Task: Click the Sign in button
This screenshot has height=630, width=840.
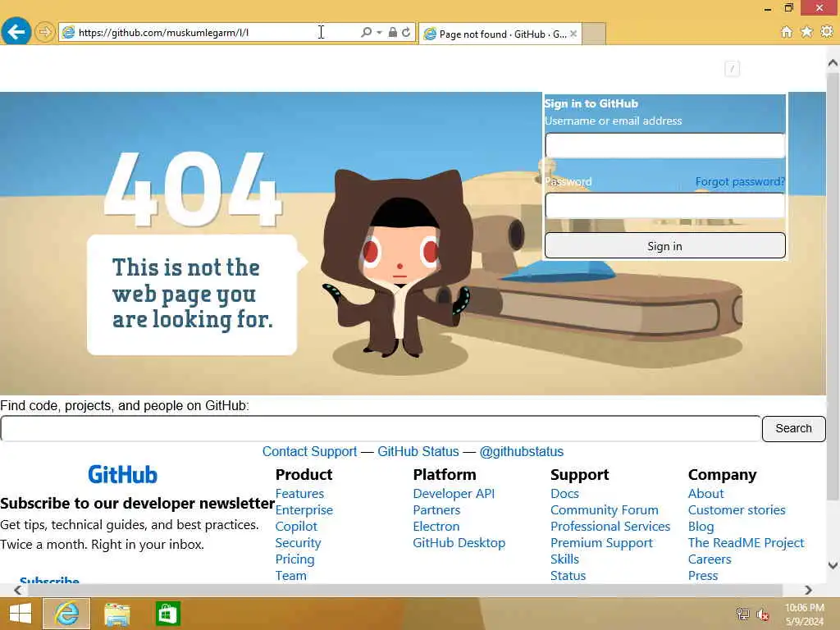Action: coord(664,246)
